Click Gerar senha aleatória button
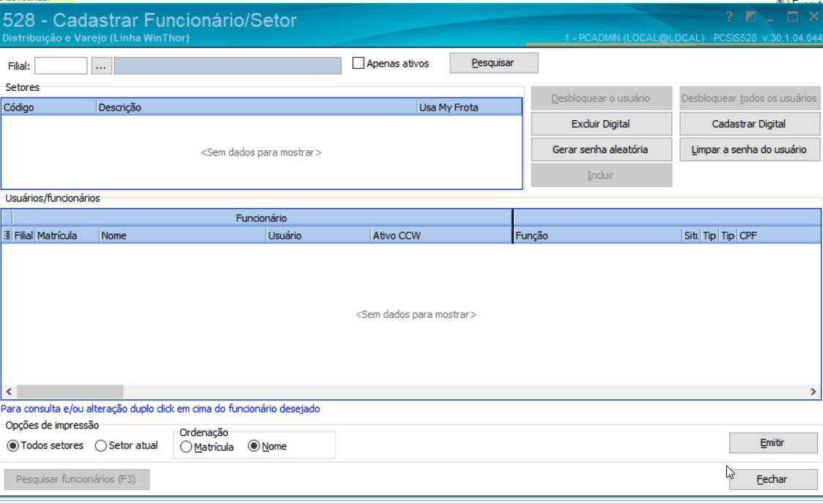 [601, 149]
